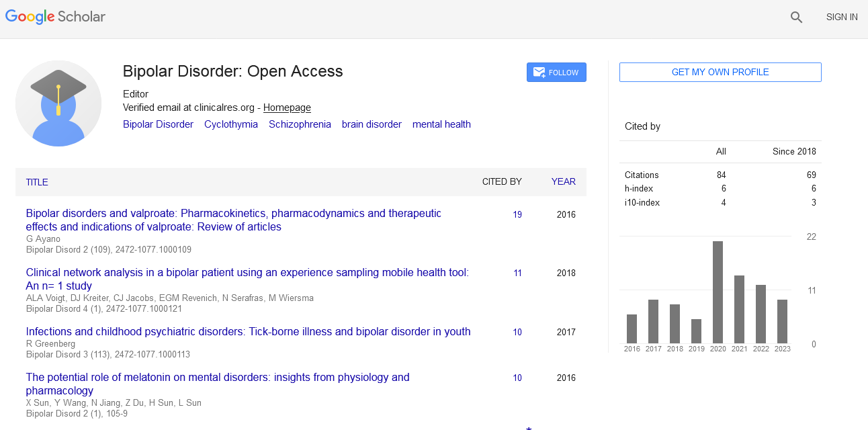Sort publications by Year column header
The height and width of the screenshot is (430, 868).
(563, 181)
